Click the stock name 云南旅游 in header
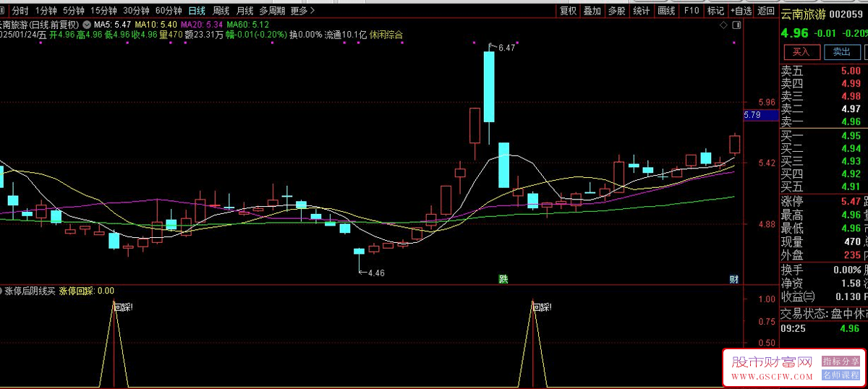The width and height of the screenshot is (868, 389). pos(802,14)
